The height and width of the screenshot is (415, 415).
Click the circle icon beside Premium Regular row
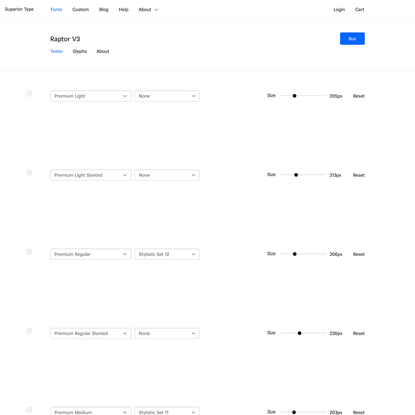point(29,252)
